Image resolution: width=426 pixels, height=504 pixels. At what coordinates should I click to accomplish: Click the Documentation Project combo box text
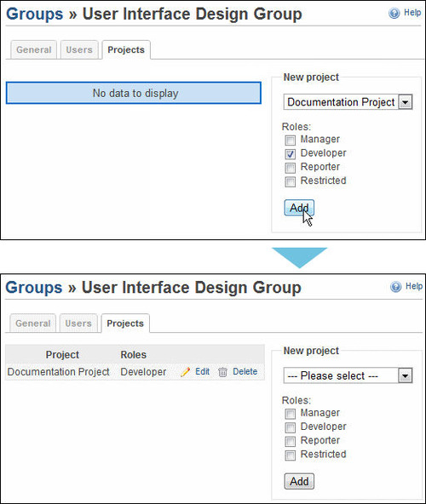tap(341, 102)
